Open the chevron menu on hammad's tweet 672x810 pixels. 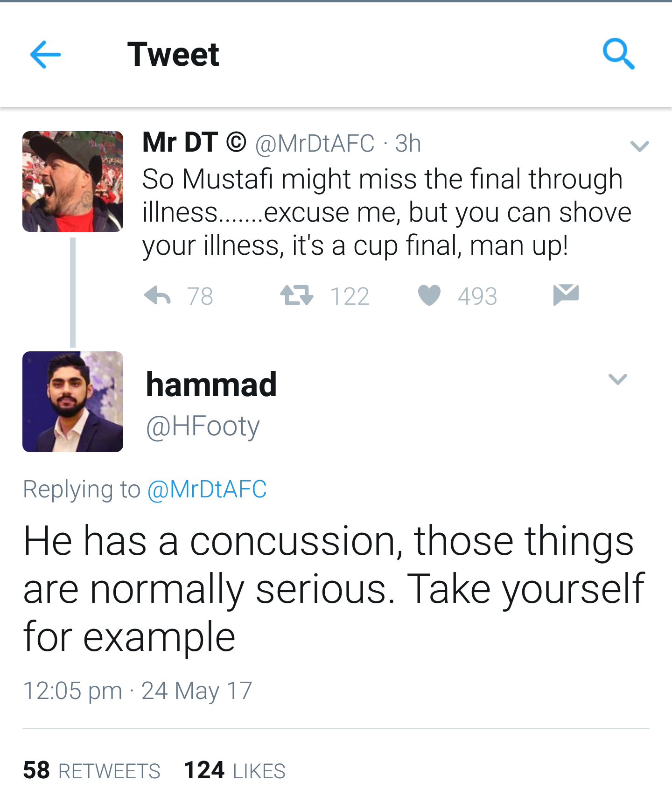[618, 379]
